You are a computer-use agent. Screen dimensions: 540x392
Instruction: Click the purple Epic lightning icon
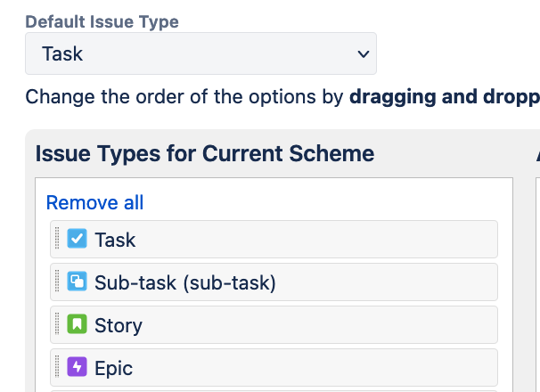(78, 367)
